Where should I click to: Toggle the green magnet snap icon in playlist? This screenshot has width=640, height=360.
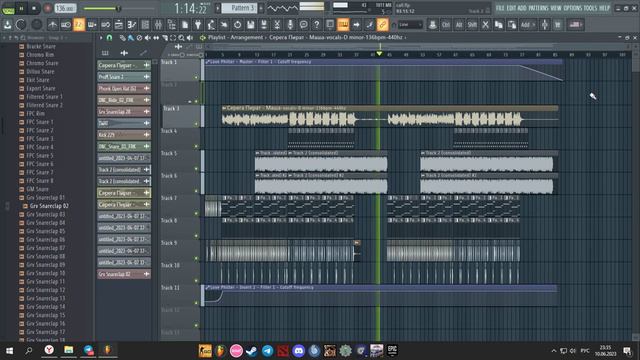tap(109, 38)
